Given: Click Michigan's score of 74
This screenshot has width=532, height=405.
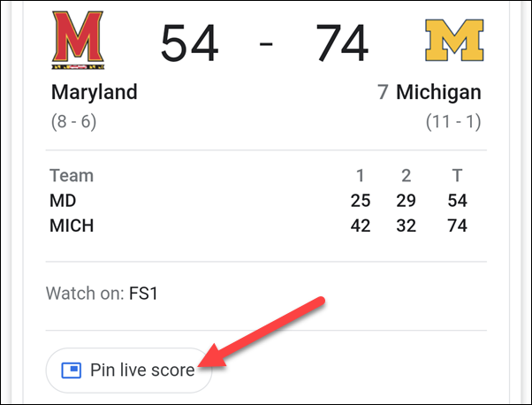Looking at the screenshot, I should [342, 43].
